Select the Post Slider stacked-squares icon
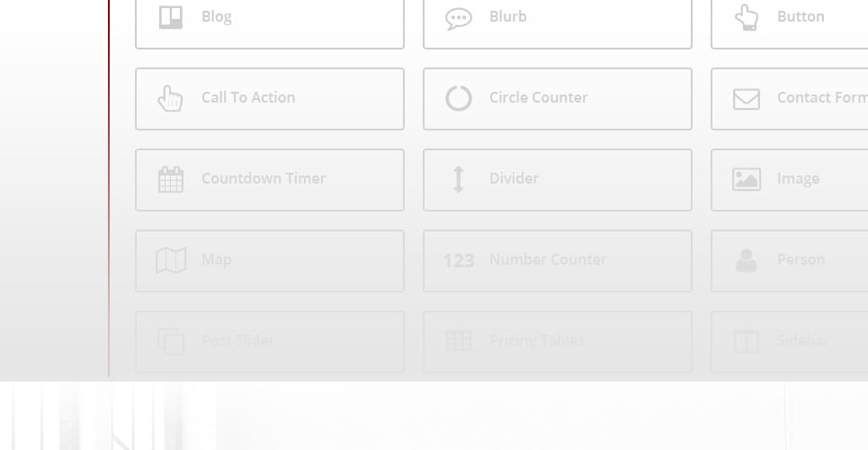The height and width of the screenshot is (450, 868). (x=171, y=341)
